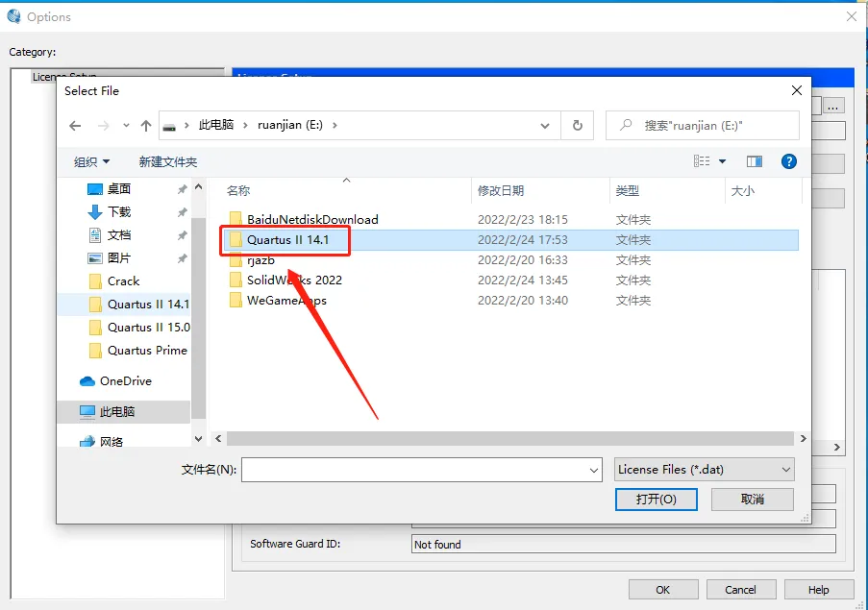Viewport: 868px width, 610px height.
Task: Click the pin icon beside 文档
Action: [182, 235]
